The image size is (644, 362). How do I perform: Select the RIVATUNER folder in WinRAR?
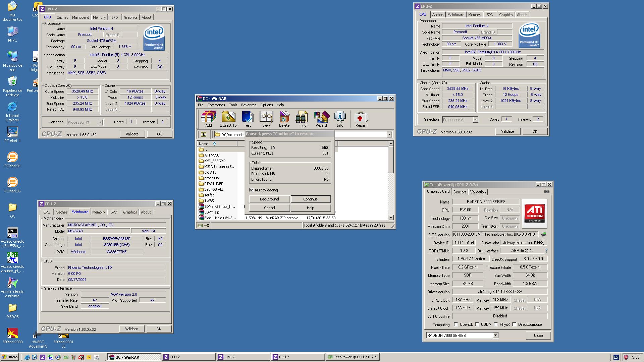(214, 184)
